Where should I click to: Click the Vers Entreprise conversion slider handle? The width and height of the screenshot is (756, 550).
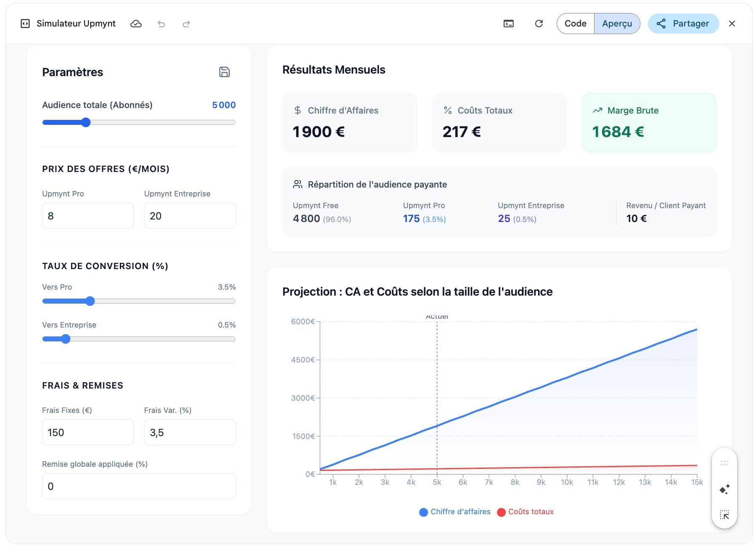tap(66, 339)
